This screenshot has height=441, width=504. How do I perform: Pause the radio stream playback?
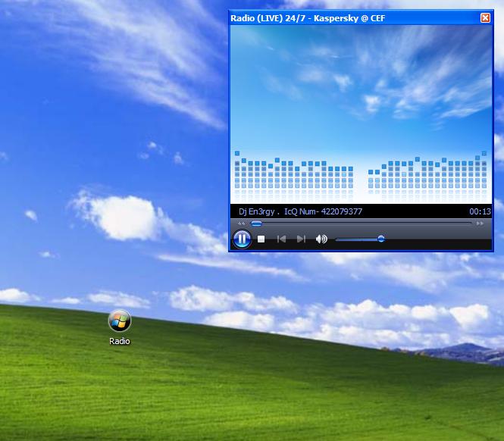click(242, 239)
